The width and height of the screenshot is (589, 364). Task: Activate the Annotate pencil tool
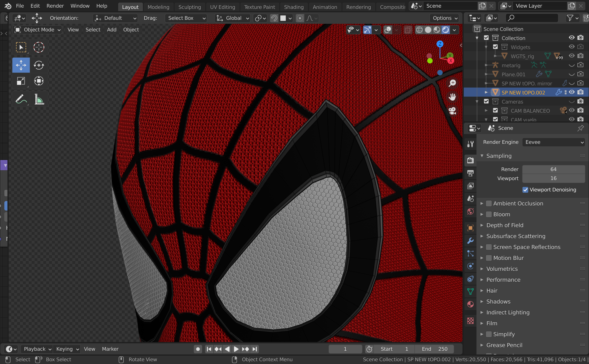21,99
